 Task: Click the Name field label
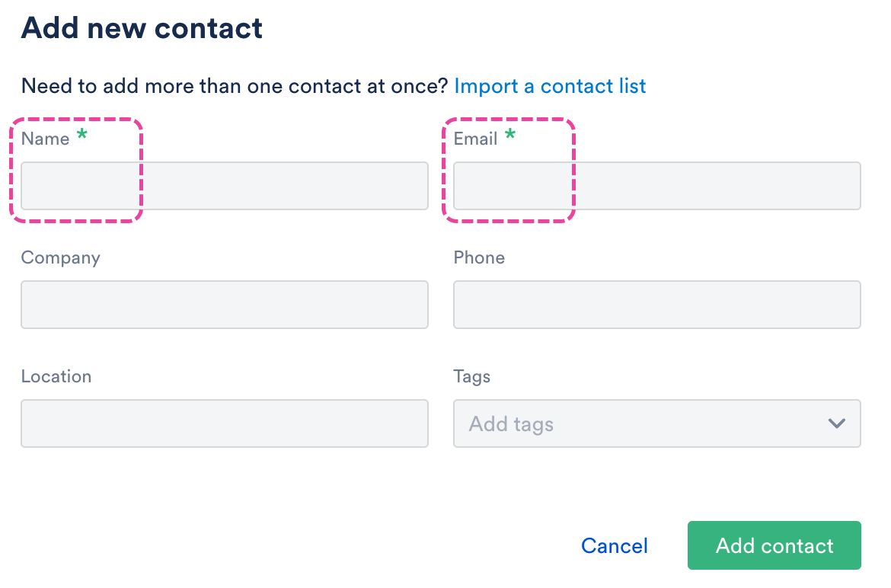(x=45, y=139)
